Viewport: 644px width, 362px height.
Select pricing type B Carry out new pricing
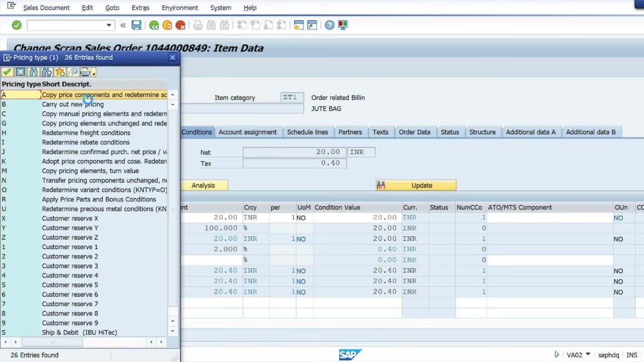pyautogui.click(x=84, y=105)
